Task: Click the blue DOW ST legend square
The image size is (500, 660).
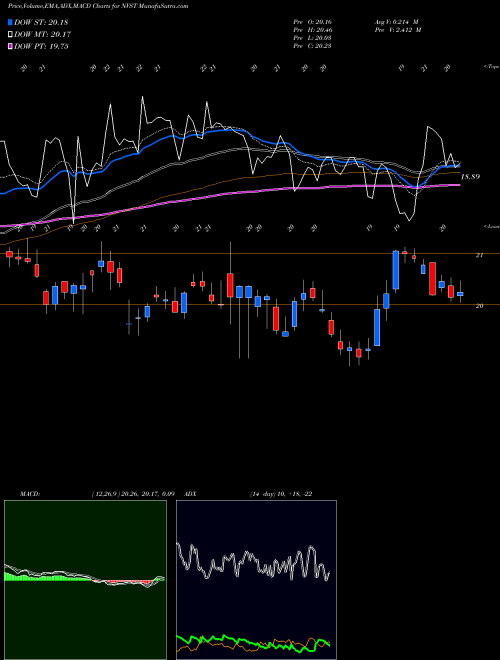Action: click(x=10, y=22)
